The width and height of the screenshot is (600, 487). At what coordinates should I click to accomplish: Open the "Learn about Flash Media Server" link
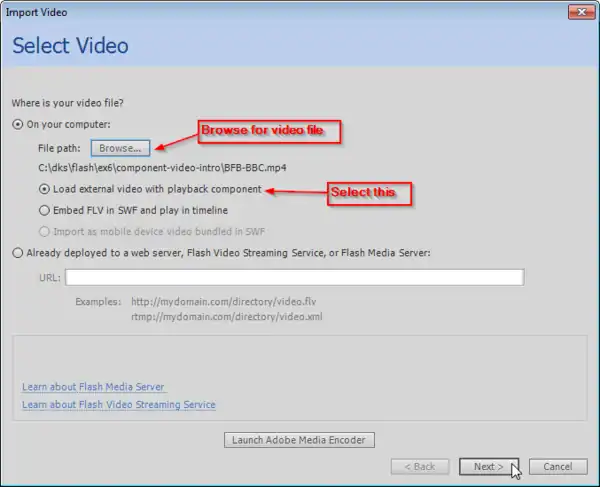(93, 387)
